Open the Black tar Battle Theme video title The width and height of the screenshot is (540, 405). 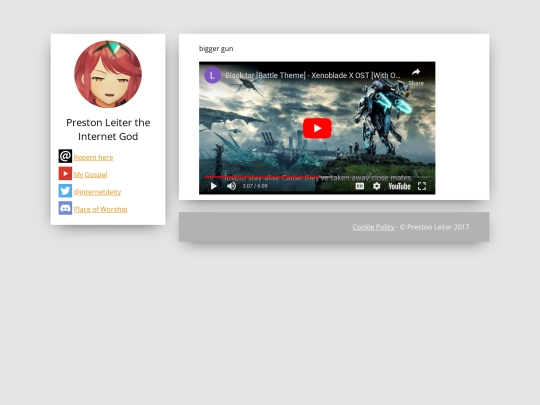point(313,75)
